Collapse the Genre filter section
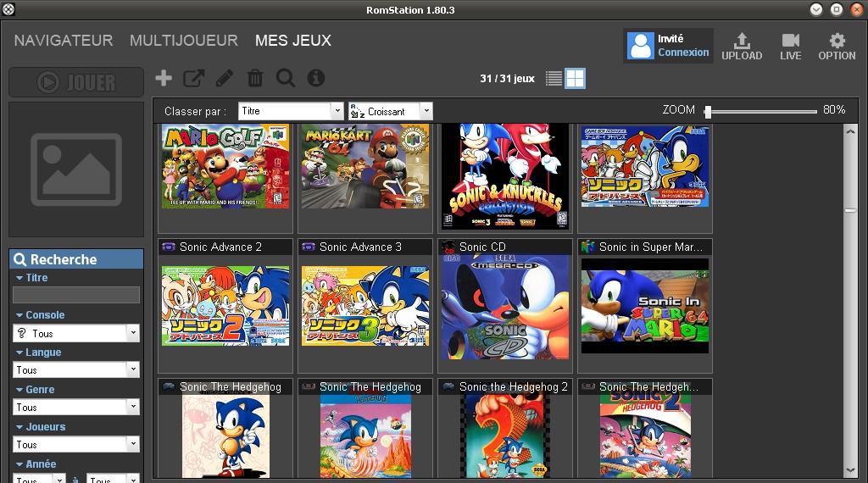This screenshot has height=483, width=868. pos(20,390)
